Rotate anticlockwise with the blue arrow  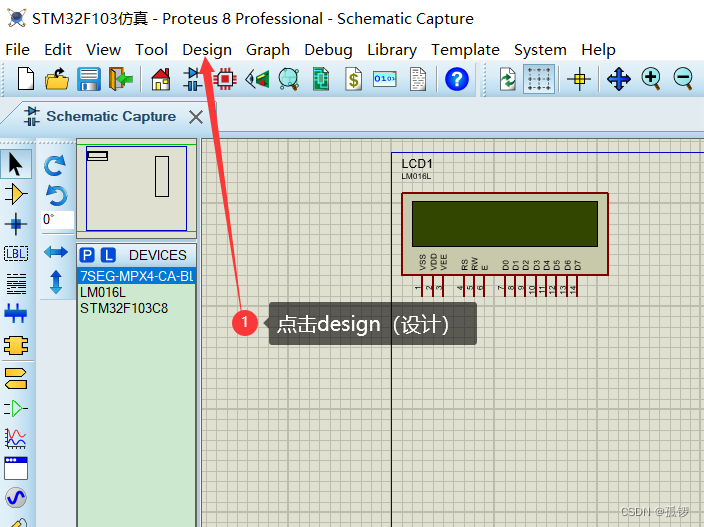(56, 195)
